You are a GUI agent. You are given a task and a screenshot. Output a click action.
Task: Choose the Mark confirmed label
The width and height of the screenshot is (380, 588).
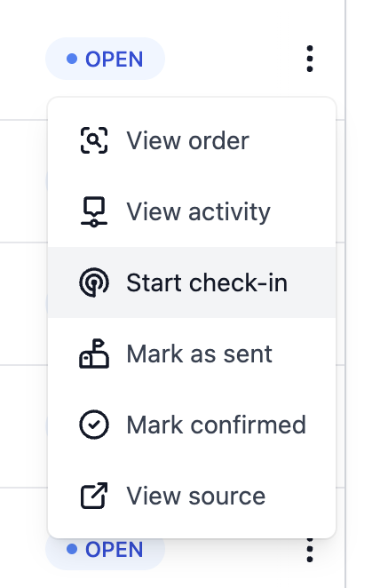click(217, 425)
